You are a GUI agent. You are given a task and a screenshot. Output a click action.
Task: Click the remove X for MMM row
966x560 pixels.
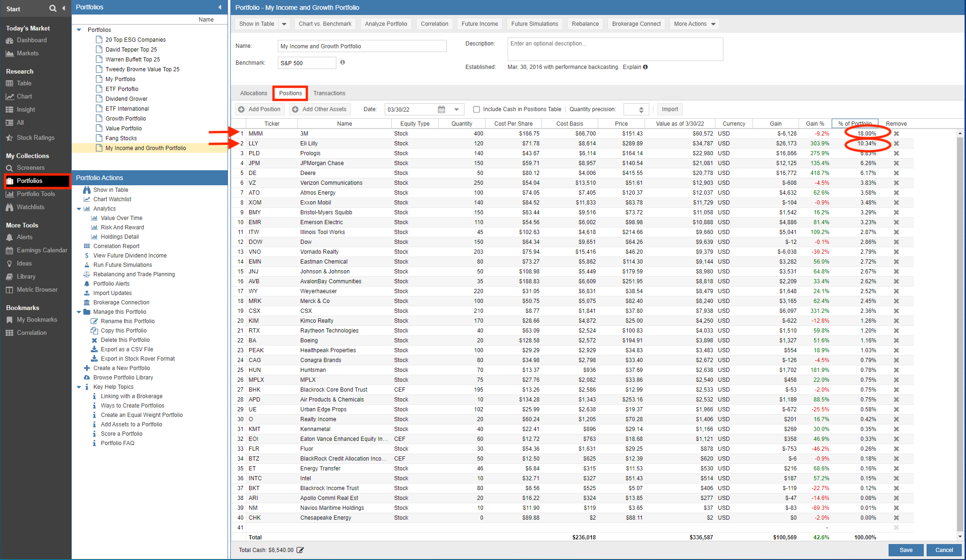click(896, 134)
